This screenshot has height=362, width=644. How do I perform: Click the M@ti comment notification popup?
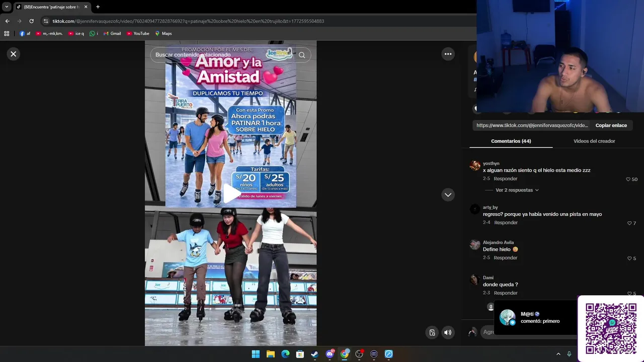(x=535, y=317)
